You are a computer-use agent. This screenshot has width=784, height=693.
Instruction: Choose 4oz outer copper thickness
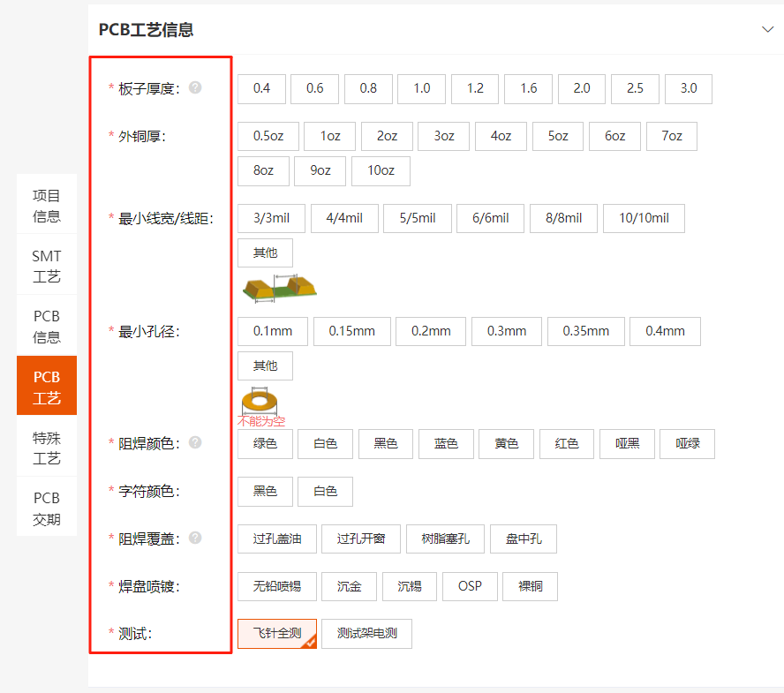(501, 136)
